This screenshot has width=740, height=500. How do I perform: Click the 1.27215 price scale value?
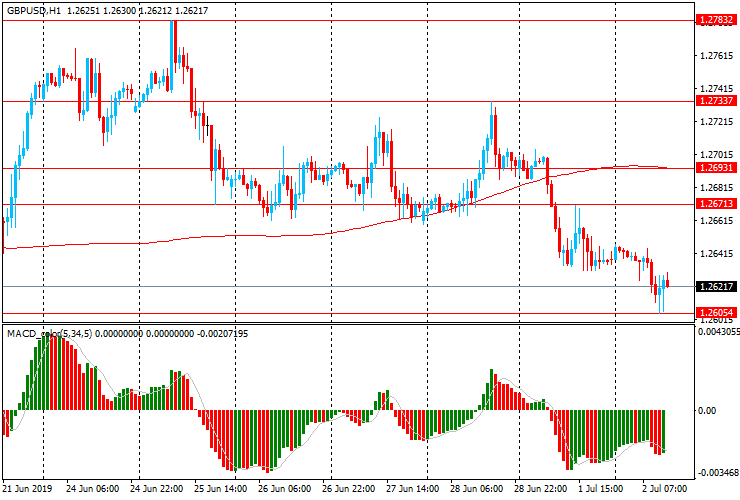point(717,121)
